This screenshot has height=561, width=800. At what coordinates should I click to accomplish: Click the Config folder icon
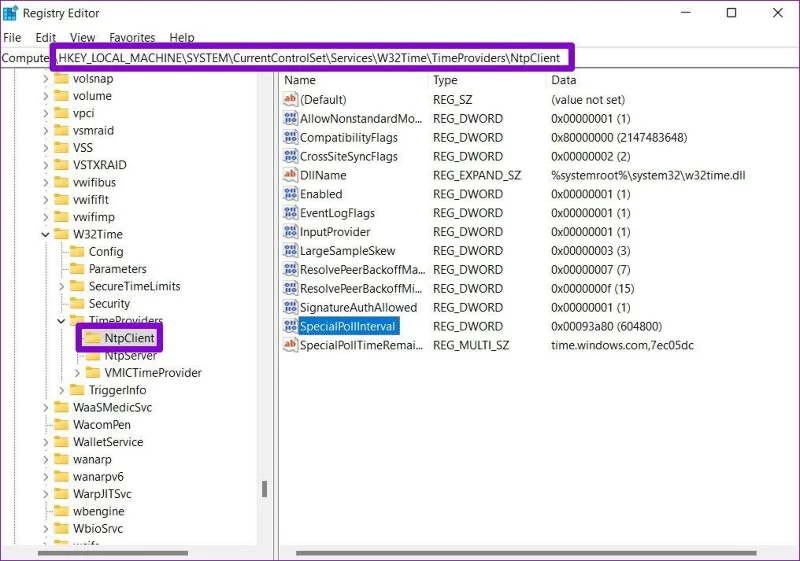[x=77, y=251]
